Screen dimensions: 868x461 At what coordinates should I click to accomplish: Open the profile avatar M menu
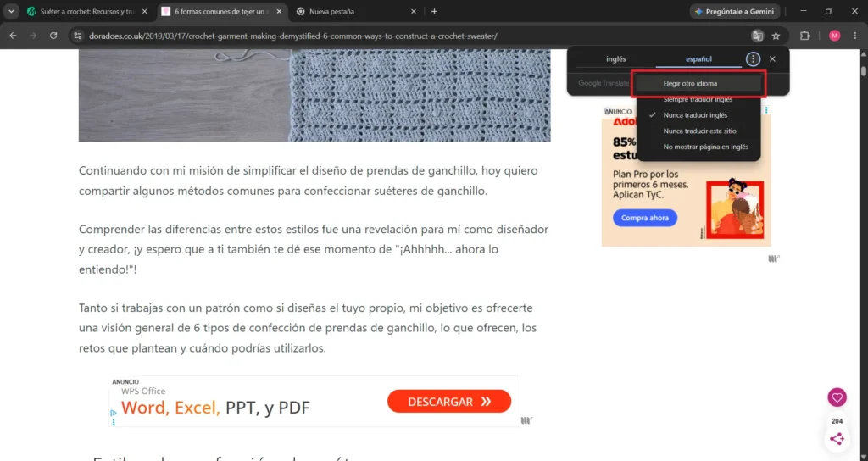835,36
